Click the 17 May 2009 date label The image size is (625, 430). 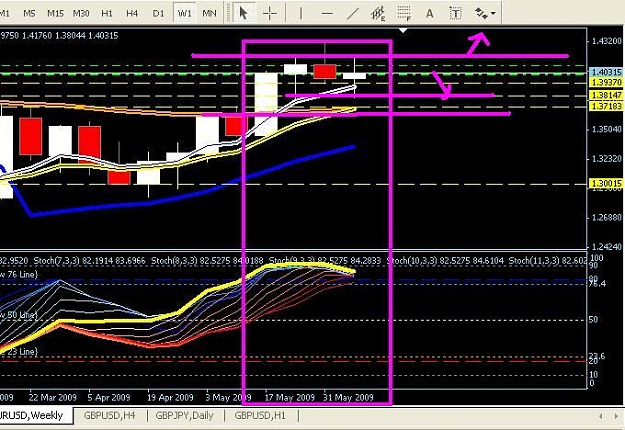(290, 398)
